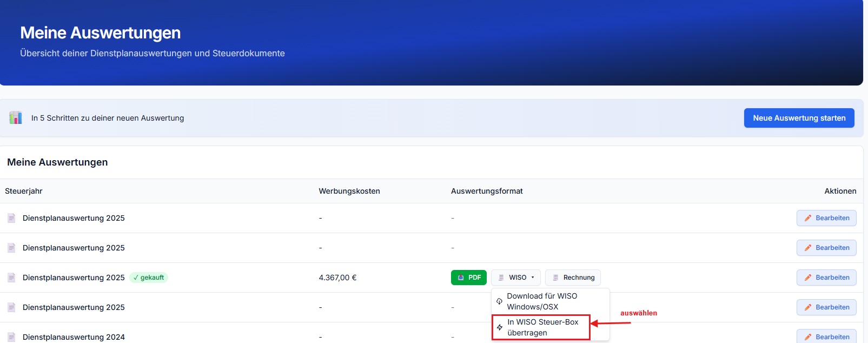Image resolution: width=868 pixels, height=343 pixels.
Task: Click the Dienstplanauswertung 2024 row title
Action: [x=74, y=337]
